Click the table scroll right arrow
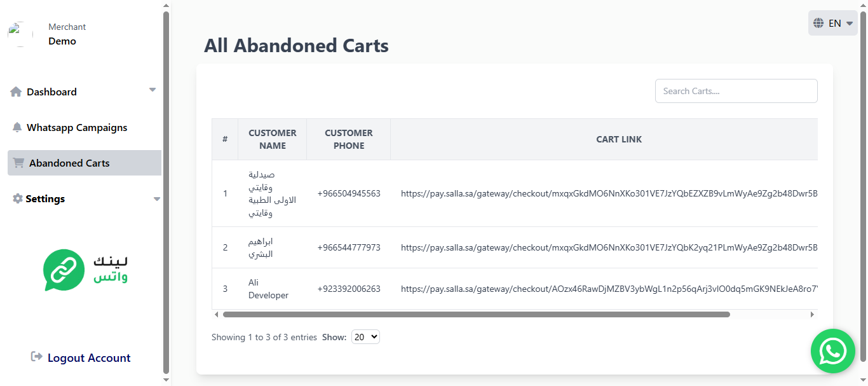The height and width of the screenshot is (386, 868). point(812,314)
